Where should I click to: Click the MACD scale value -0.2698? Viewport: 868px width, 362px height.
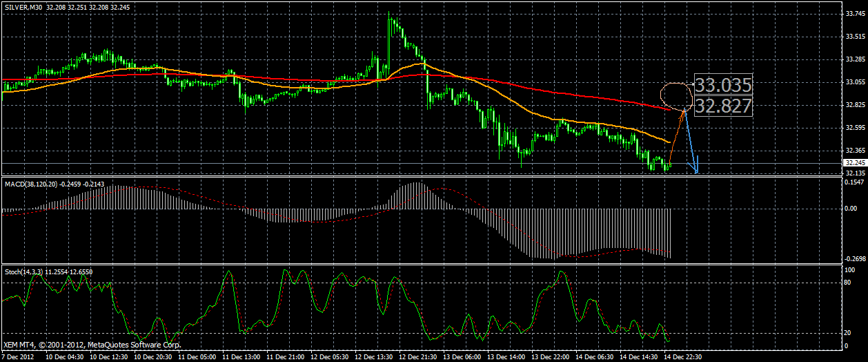pos(855,259)
